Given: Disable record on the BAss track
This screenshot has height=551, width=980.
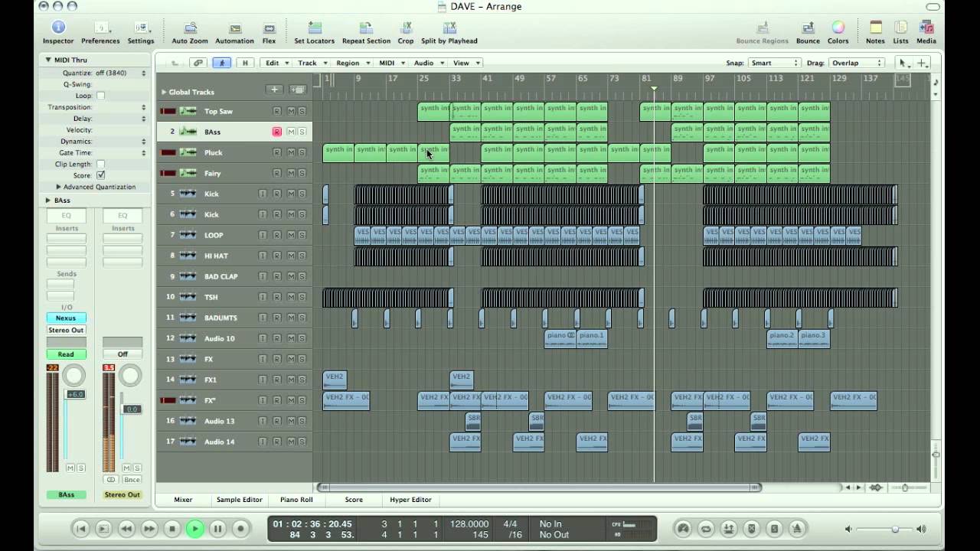Looking at the screenshot, I should click(277, 132).
